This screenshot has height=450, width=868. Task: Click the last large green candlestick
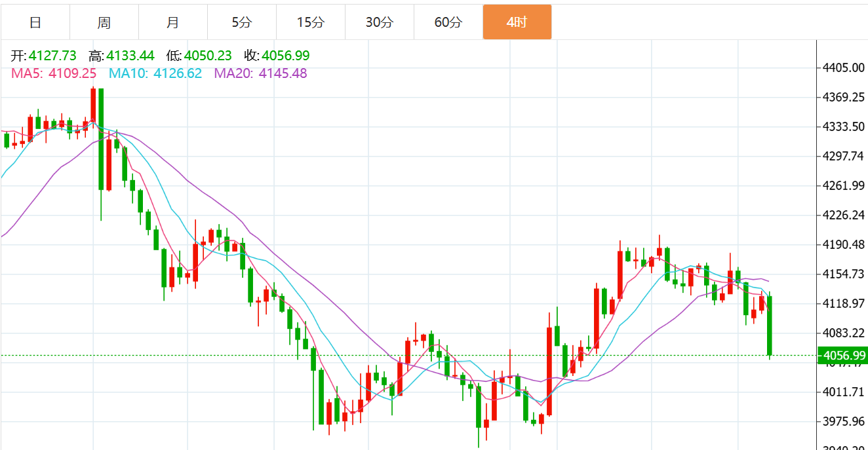(x=770, y=326)
